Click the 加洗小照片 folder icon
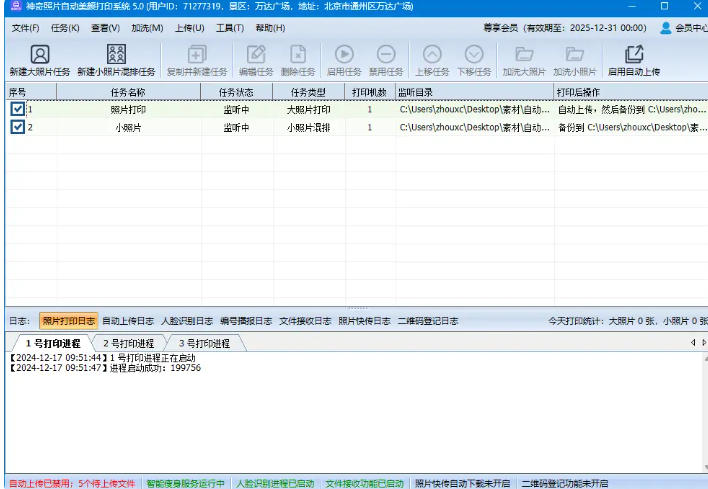 (575, 54)
